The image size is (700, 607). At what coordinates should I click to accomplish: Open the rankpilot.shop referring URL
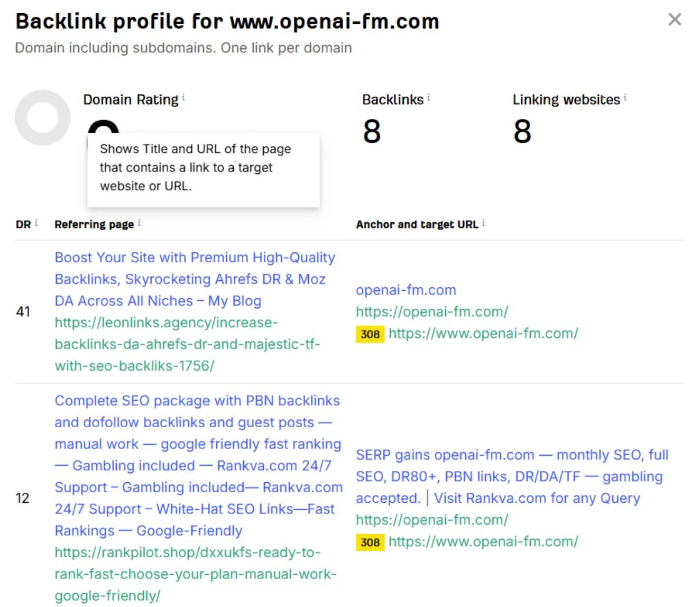pyautogui.click(x=196, y=574)
